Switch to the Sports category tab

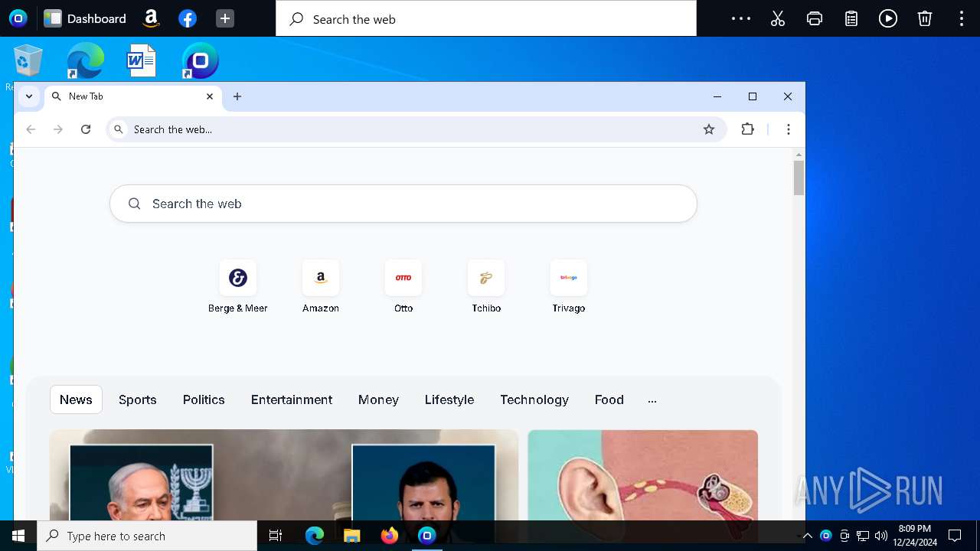tap(138, 399)
